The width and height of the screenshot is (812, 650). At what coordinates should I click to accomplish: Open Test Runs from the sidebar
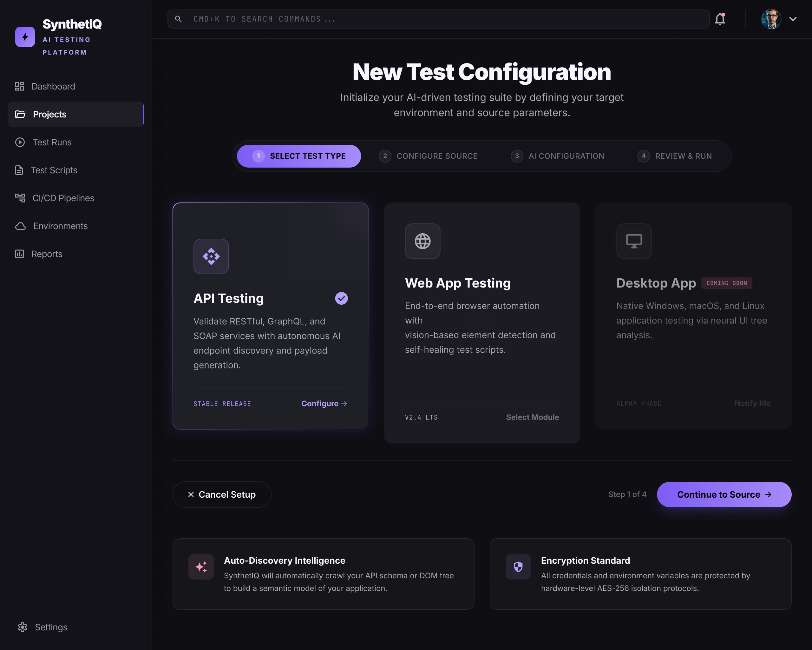pyautogui.click(x=51, y=142)
